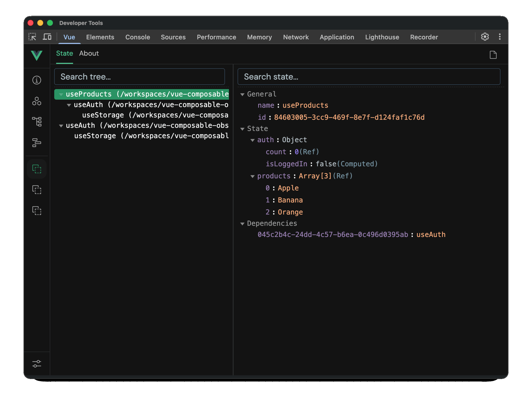Select useStorage under nested useAuth
The width and height of the screenshot is (532, 410).
155,115
